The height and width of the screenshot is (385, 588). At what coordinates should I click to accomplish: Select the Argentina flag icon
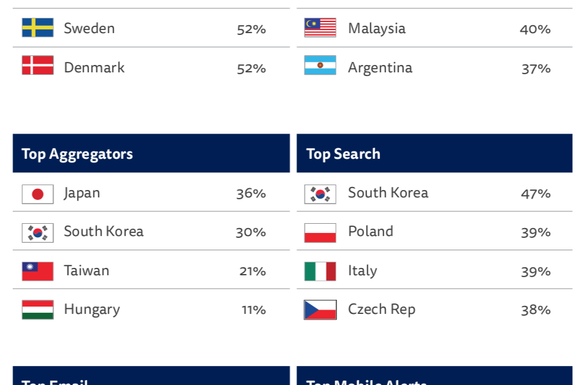click(320, 65)
